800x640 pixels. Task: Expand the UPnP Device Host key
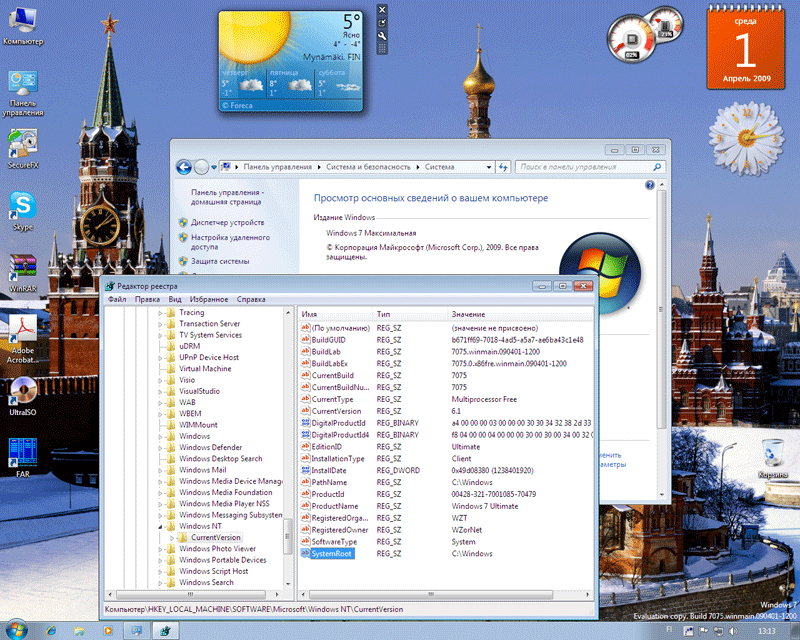point(160,357)
